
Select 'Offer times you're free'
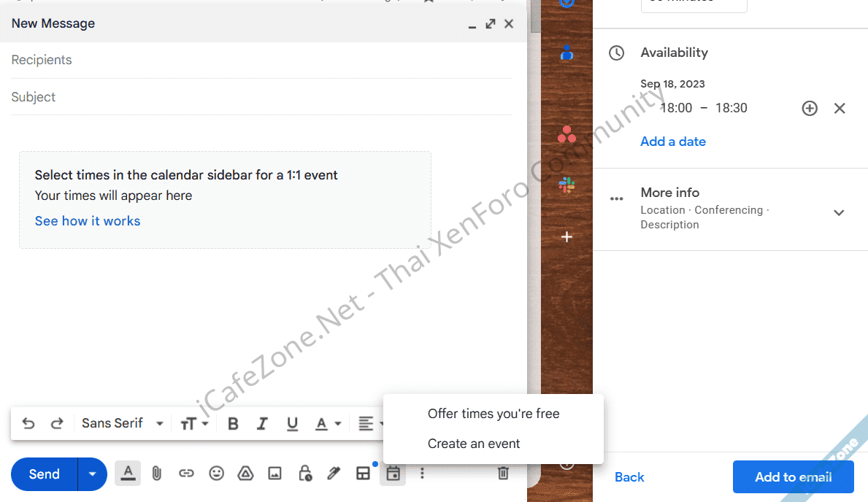click(493, 414)
